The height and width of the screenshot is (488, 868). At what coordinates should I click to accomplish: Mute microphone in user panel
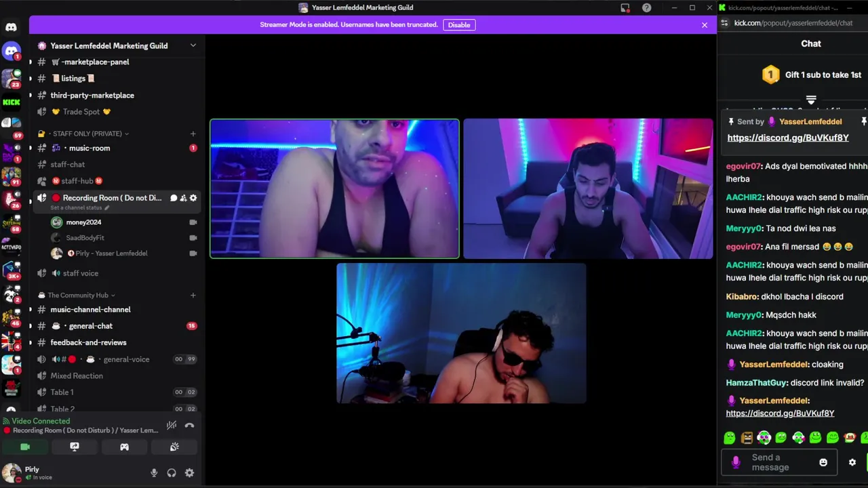(154, 473)
